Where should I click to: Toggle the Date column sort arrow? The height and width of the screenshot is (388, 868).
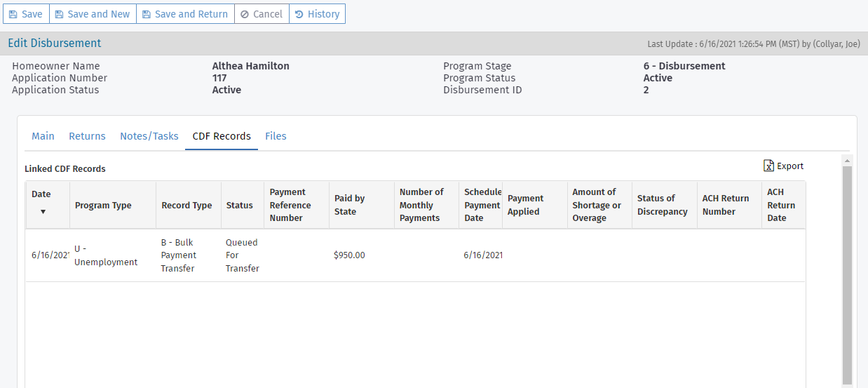point(43,211)
